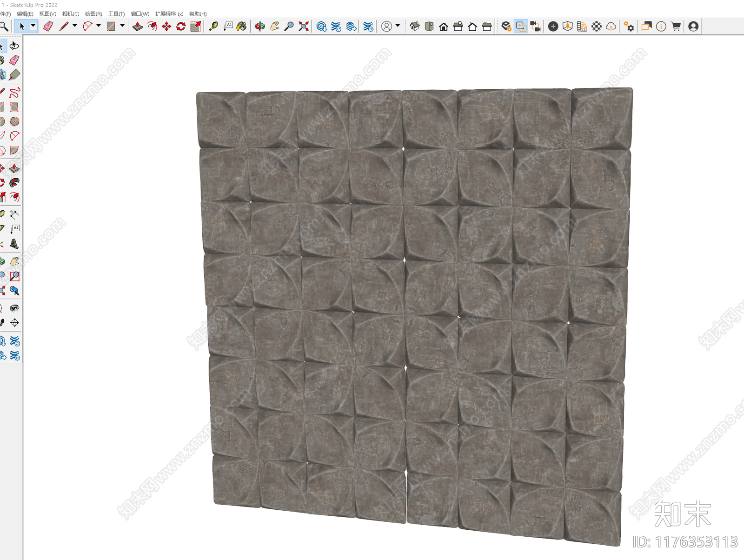Select the Lasso select tool in left toolbar
This screenshot has height=560, width=744.
[14, 46]
